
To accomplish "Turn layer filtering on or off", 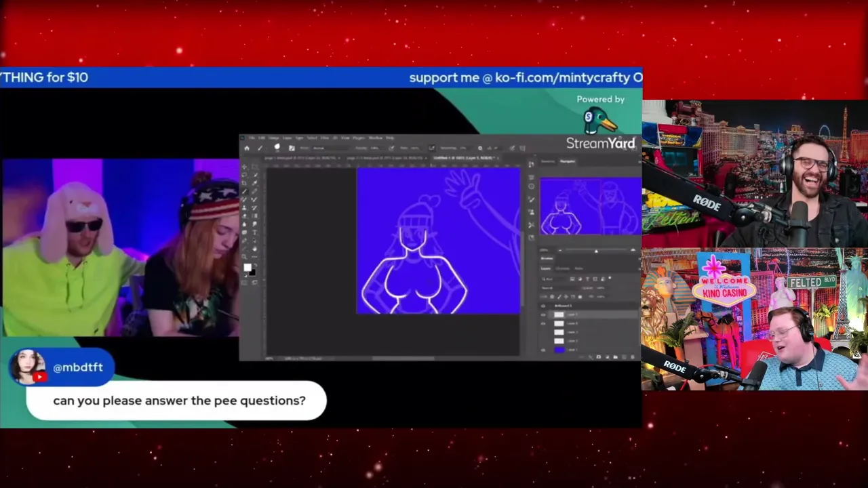I will [x=610, y=278].
